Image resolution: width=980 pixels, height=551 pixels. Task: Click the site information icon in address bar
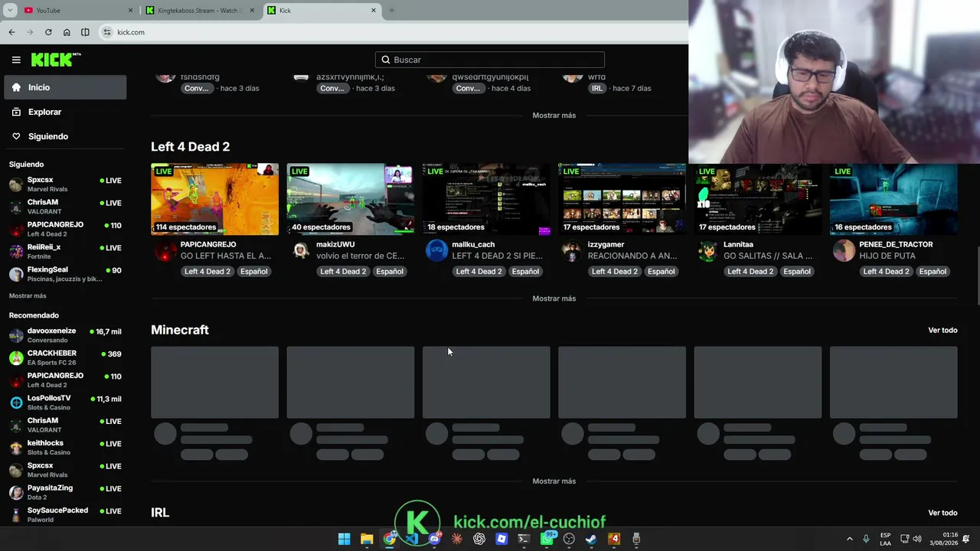(x=107, y=32)
